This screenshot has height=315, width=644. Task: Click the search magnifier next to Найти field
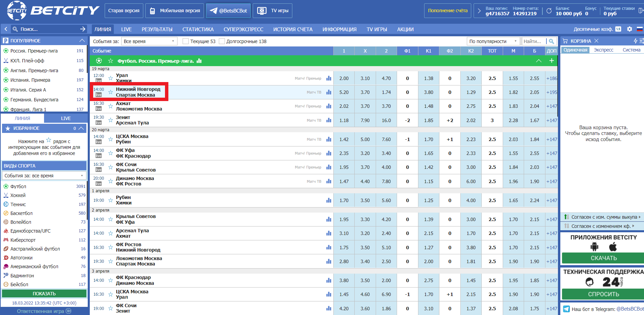pyautogui.click(x=552, y=41)
